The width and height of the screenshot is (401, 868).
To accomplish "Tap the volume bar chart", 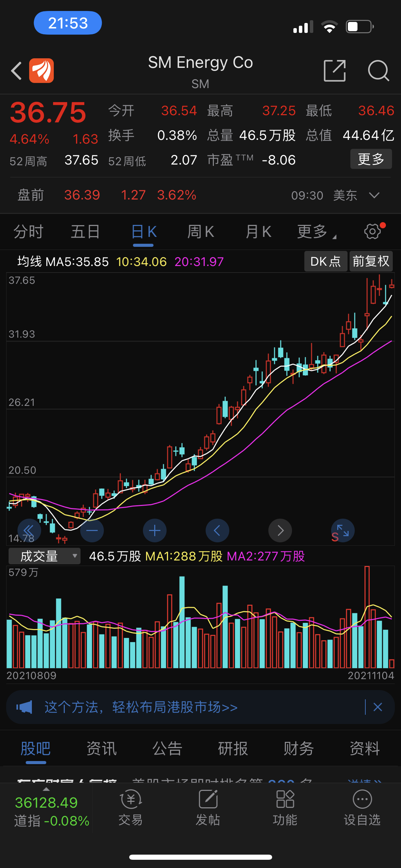I will pos(200,617).
